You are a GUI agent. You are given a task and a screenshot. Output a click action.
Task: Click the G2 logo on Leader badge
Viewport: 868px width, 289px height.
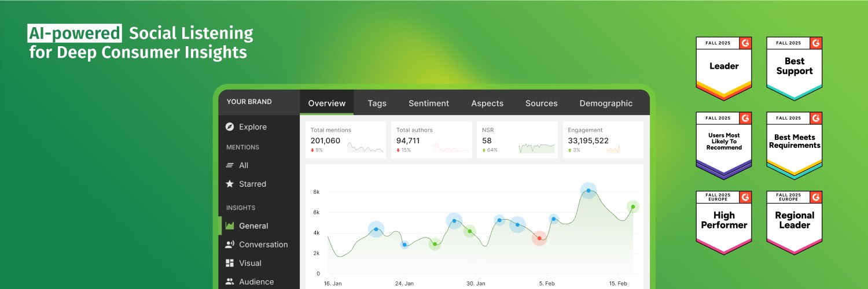pyautogui.click(x=745, y=43)
